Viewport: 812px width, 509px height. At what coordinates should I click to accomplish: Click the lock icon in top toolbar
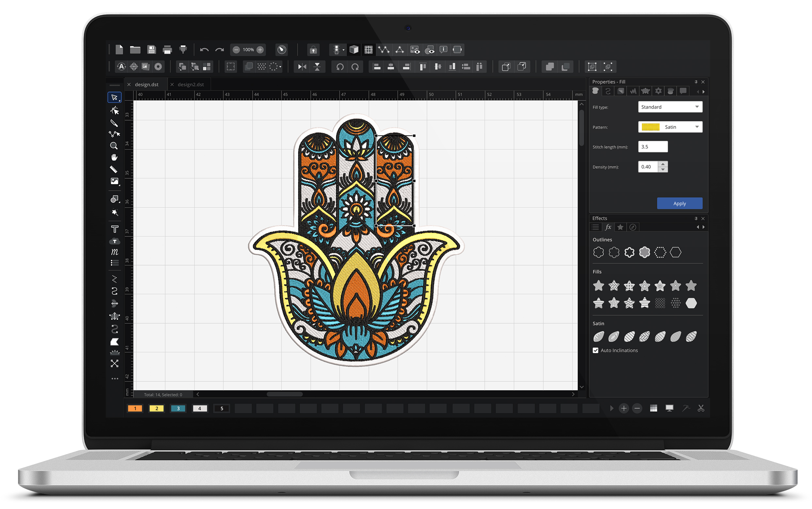[313, 50]
